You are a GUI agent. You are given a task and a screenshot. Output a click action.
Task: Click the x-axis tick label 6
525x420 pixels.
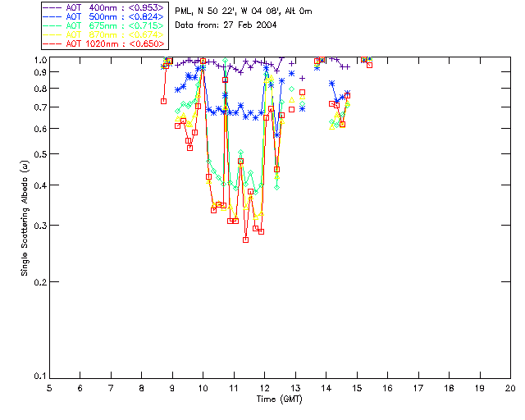80,388
